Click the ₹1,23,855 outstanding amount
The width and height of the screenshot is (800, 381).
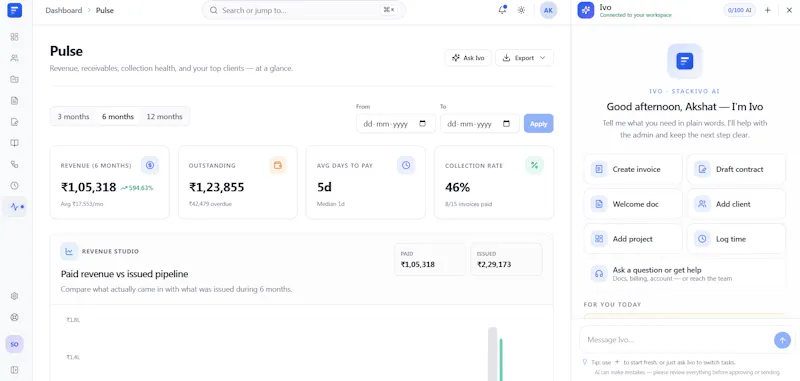(x=216, y=187)
